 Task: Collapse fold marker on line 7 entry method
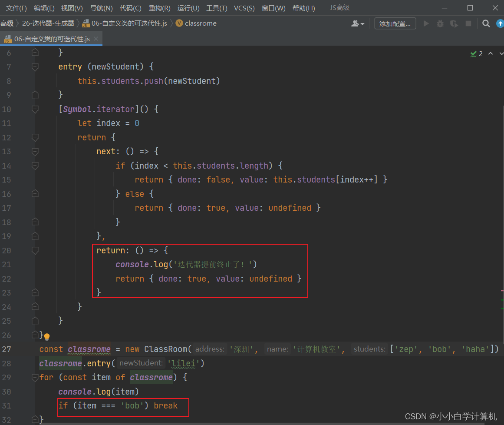(35, 66)
